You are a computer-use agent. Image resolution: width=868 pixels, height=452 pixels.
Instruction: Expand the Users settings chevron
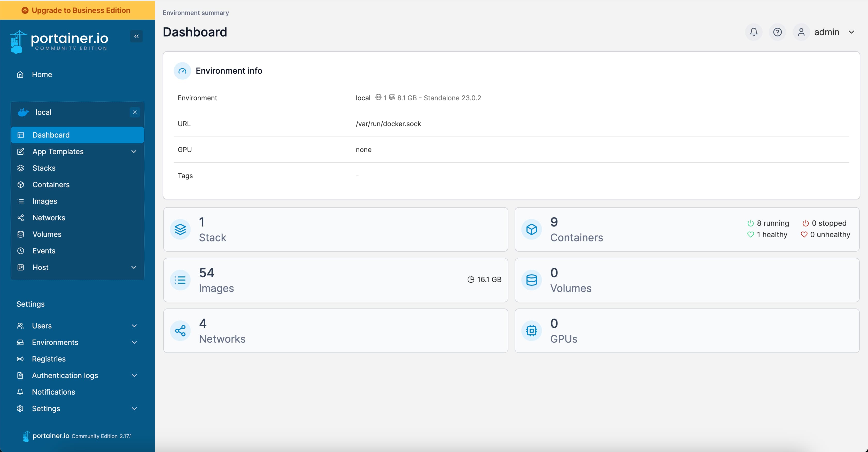(x=134, y=326)
